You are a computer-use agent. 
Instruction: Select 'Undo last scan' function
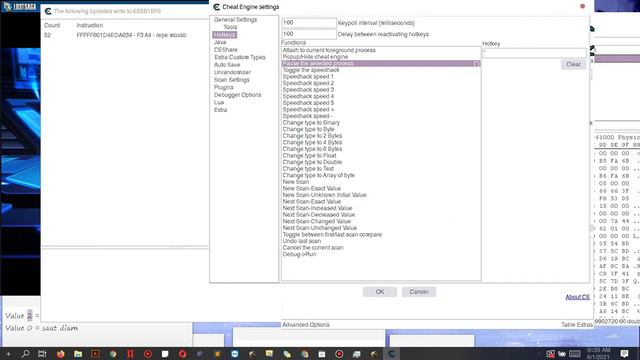click(381, 241)
